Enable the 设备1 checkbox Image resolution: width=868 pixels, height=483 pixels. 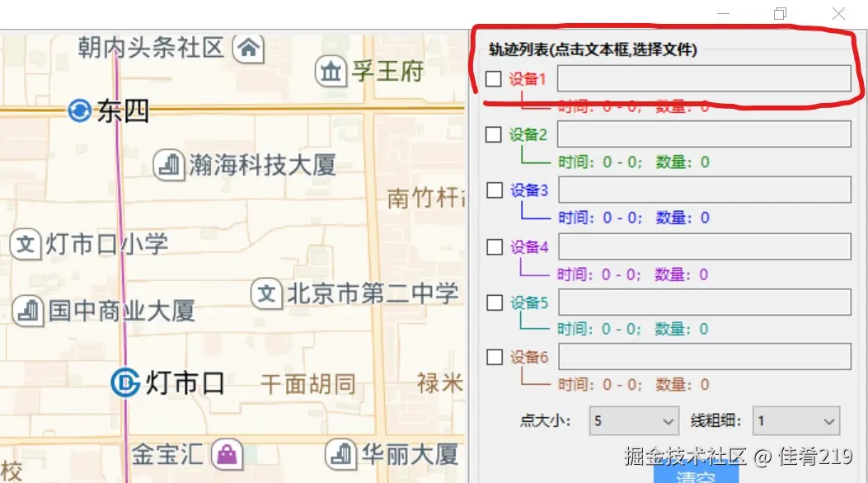(494, 78)
